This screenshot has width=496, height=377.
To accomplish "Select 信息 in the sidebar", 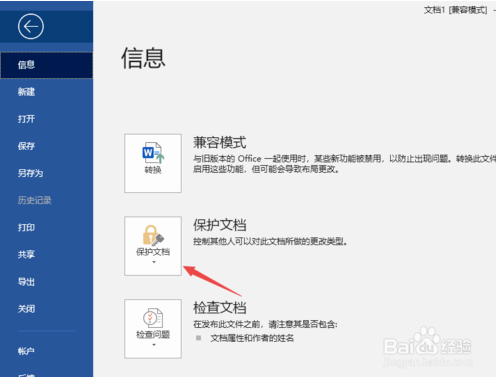I will tap(46, 65).
